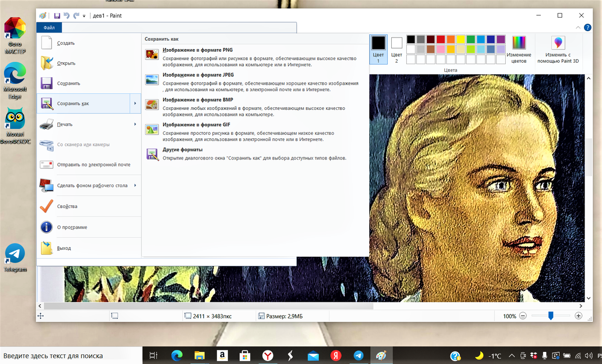Open Изменение цветов color editor
This screenshot has height=364, width=602.
click(519, 49)
